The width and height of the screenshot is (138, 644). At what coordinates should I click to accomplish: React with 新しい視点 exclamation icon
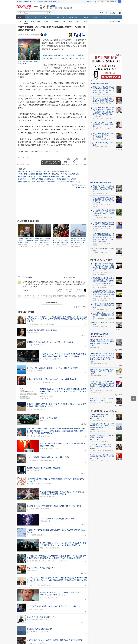[83, 162]
